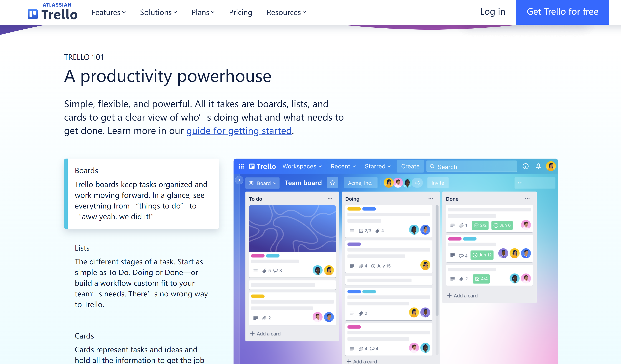The width and height of the screenshot is (621, 364).
Task: Click the Acme Inc workspace label
Action: (360, 183)
